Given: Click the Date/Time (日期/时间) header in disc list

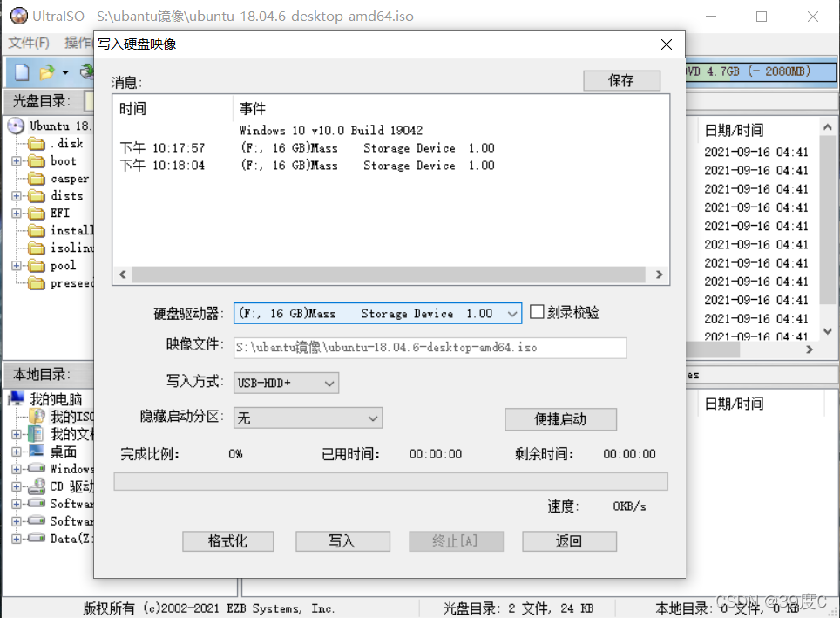Looking at the screenshot, I should click(734, 130).
